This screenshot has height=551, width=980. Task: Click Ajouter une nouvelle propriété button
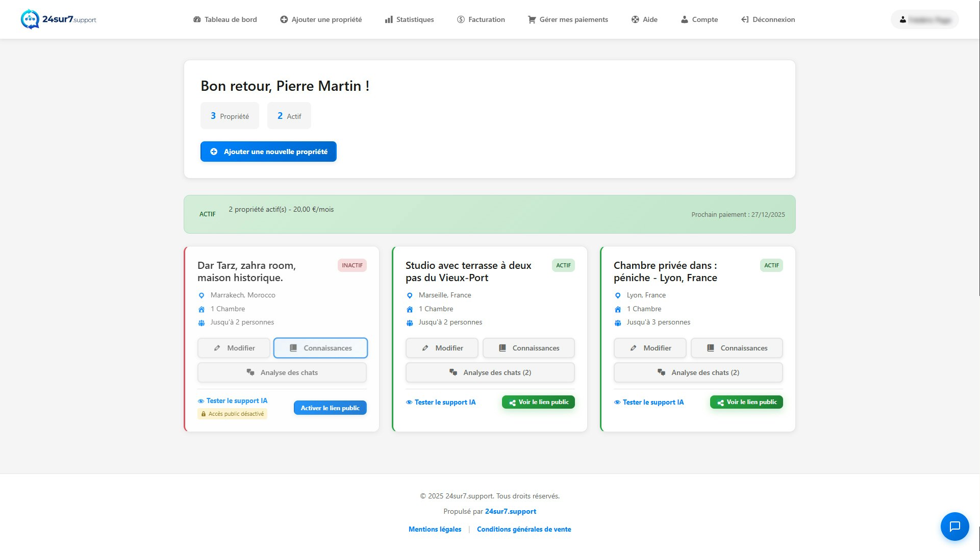(268, 152)
